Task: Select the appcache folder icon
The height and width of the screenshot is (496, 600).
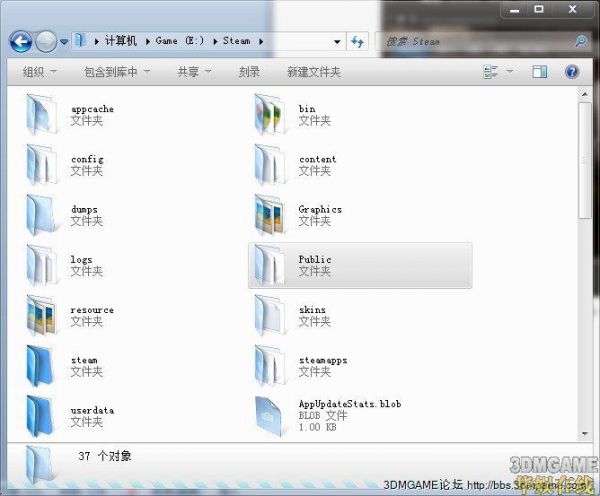Action: 41,114
